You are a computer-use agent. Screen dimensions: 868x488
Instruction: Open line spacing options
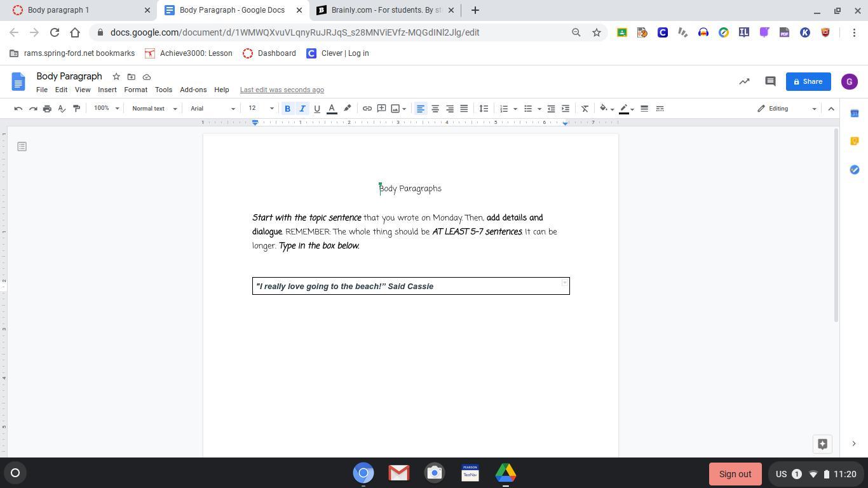(x=484, y=109)
